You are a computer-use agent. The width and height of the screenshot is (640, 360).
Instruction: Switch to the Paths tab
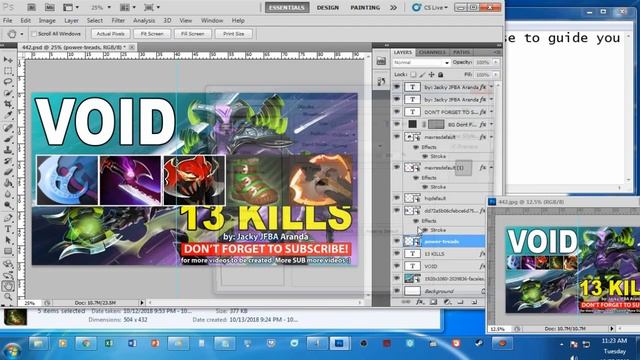tap(461, 52)
